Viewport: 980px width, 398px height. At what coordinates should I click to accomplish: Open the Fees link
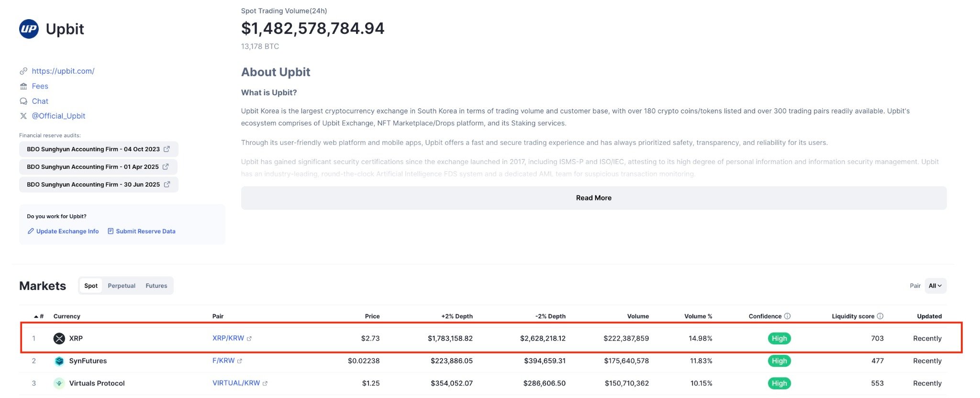(40, 86)
